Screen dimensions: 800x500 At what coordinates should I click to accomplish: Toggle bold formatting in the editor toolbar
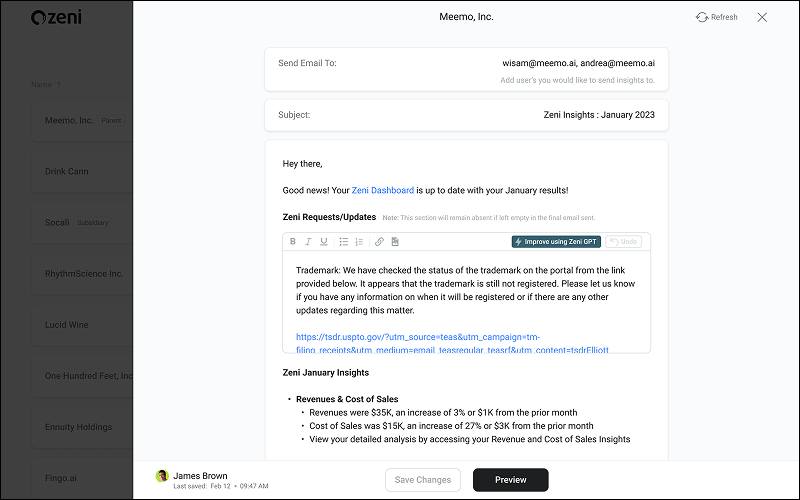[293, 242]
